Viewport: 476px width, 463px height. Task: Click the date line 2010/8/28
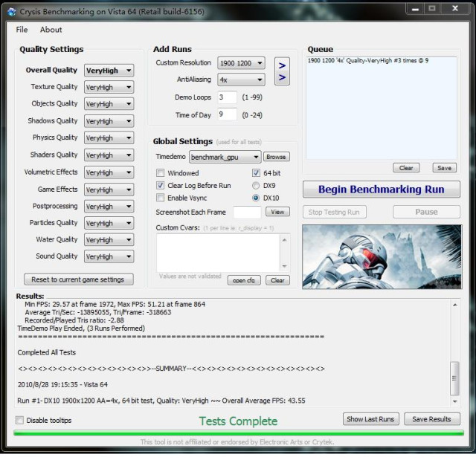click(x=62, y=385)
